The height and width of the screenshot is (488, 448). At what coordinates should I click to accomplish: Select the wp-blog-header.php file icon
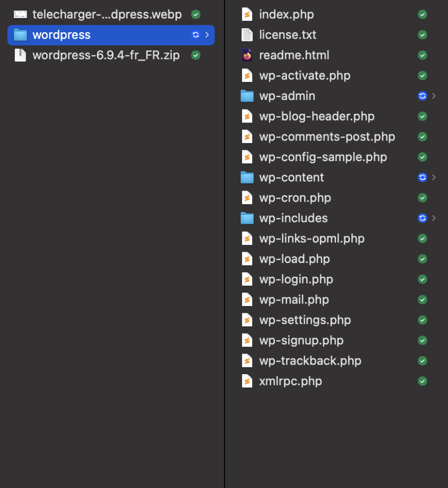(247, 116)
